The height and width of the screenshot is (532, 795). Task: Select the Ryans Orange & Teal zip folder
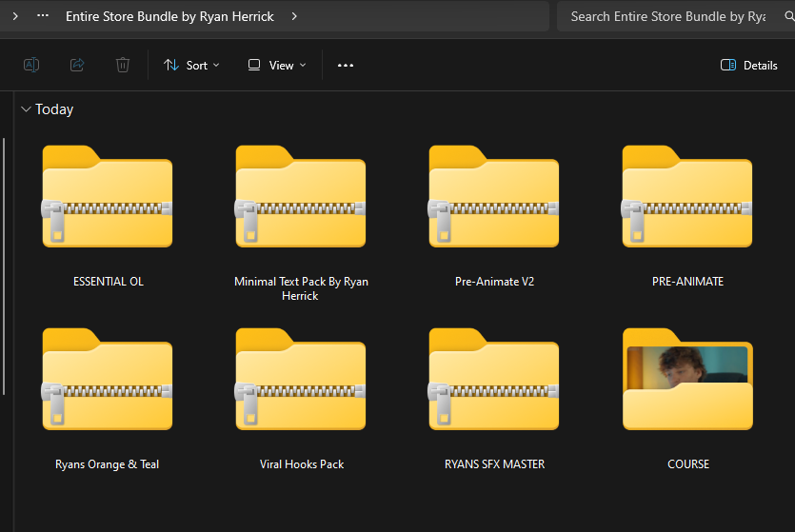[108, 380]
